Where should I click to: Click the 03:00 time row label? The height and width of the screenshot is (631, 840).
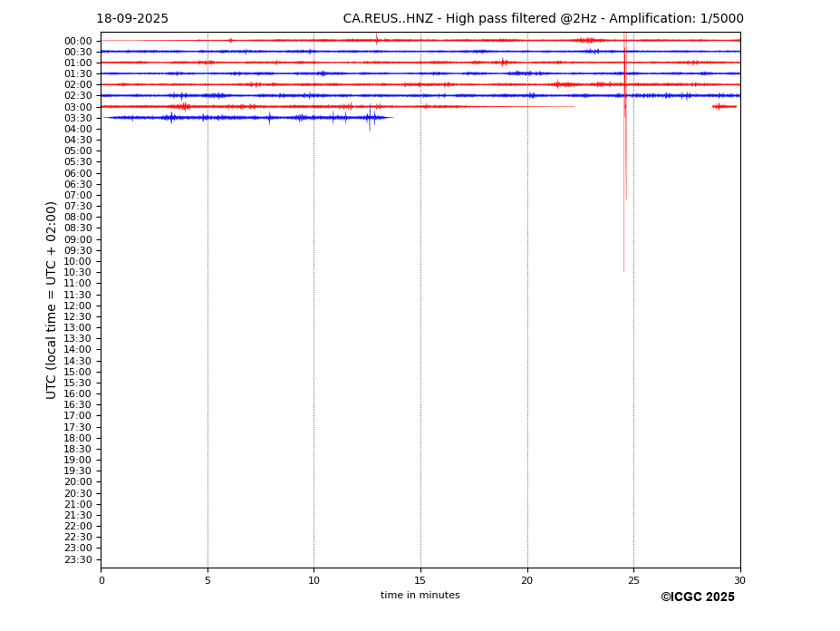click(x=78, y=107)
